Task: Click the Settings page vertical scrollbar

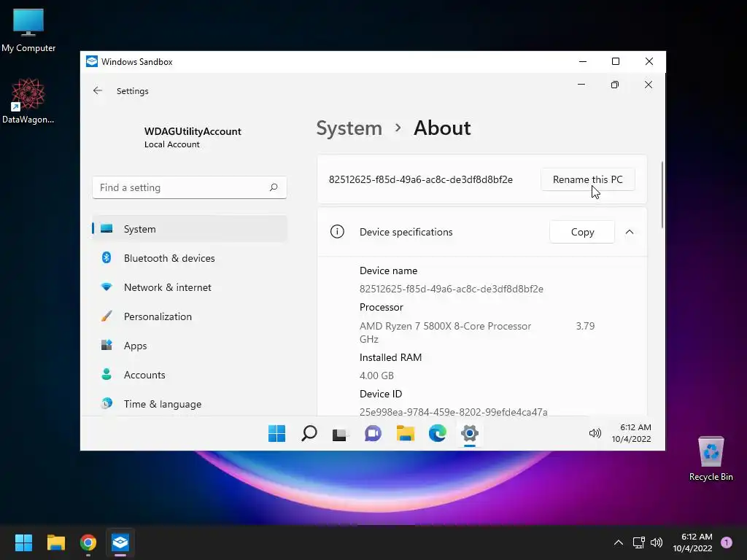Action: pos(662,194)
